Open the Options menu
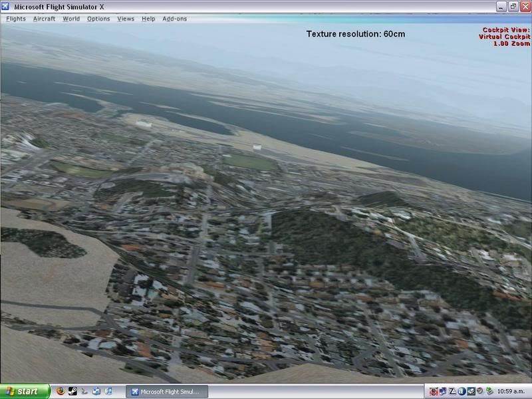Screen dimensions: 532x399 [x=98, y=19]
